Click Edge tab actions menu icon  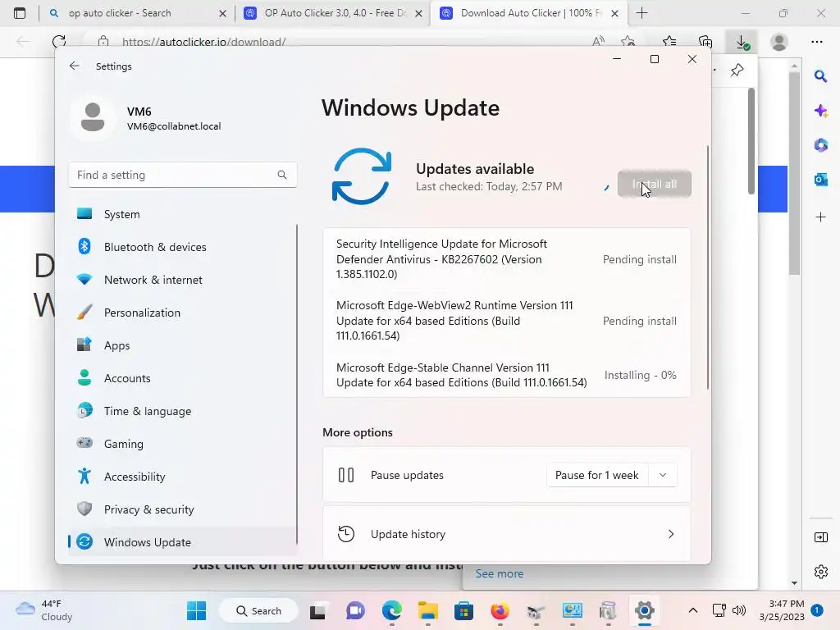pyautogui.click(x=20, y=13)
